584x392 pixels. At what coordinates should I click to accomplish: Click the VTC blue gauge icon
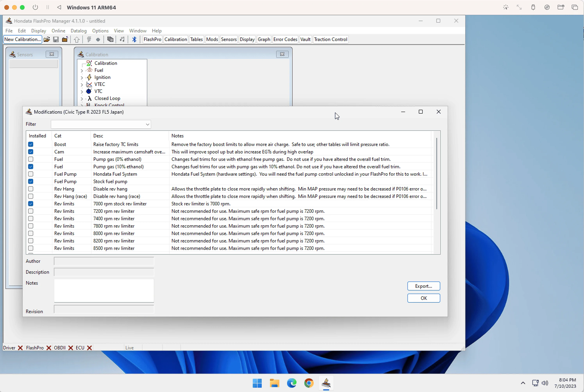(x=89, y=91)
